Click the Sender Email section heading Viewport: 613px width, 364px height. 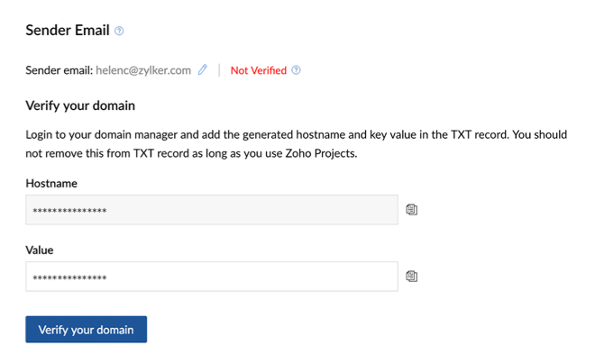(x=68, y=31)
